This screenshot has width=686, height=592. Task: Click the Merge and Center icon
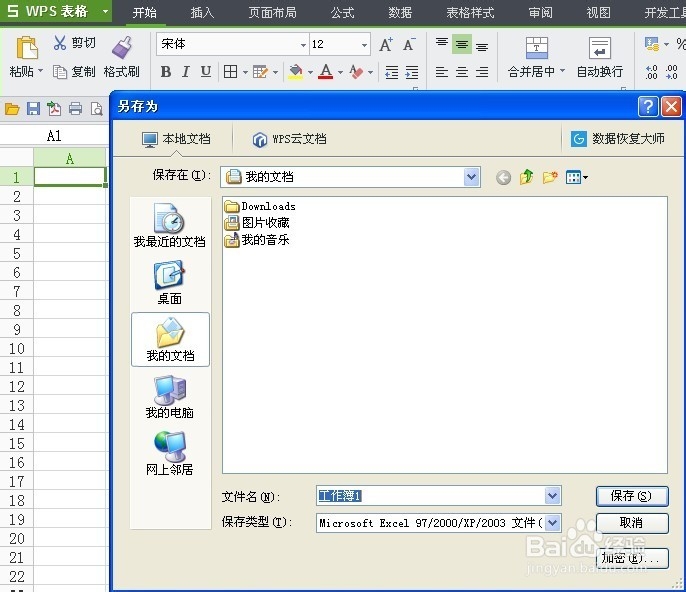pyautogui.click(x=537, y=48)
